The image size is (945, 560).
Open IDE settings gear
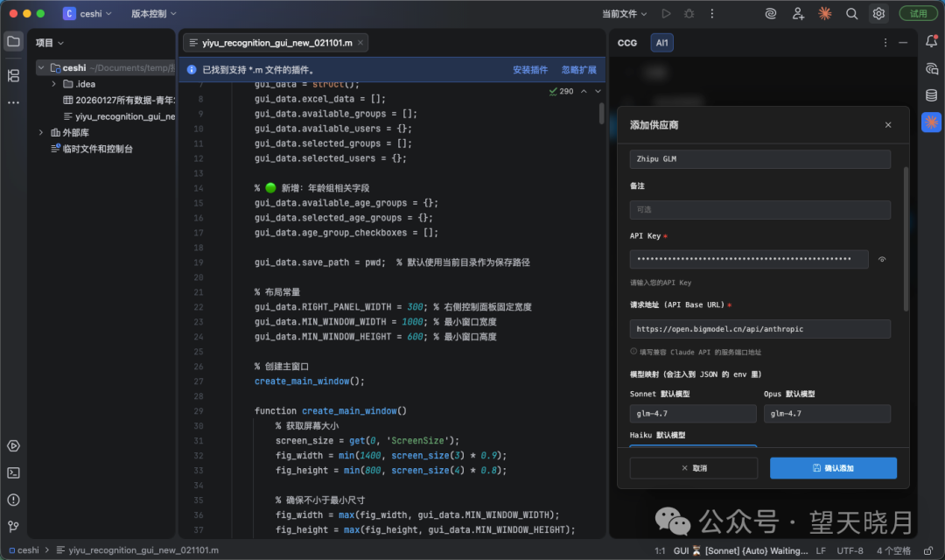pyautogui.click(x=878, y=13)
